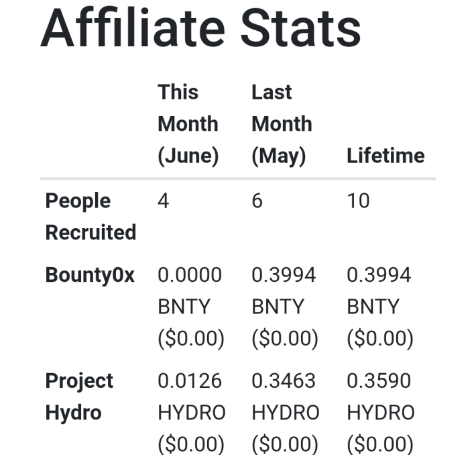Click the May people recruited value 6
The height and width of the screenshot is (455, 476).
pos(257,201)
